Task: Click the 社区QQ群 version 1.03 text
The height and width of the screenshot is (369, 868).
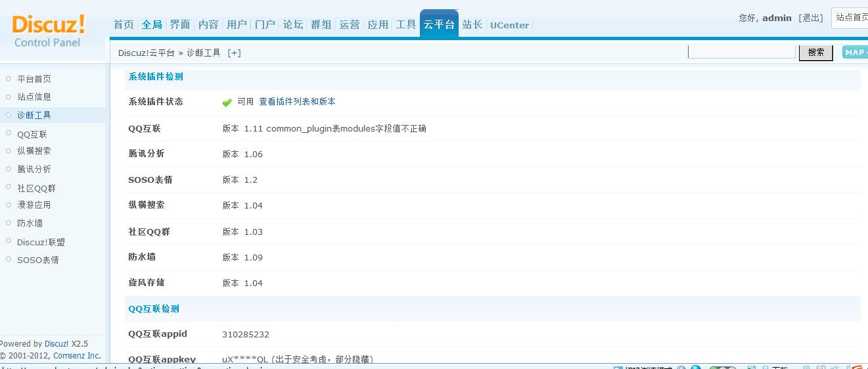Action: coord(242,232)
